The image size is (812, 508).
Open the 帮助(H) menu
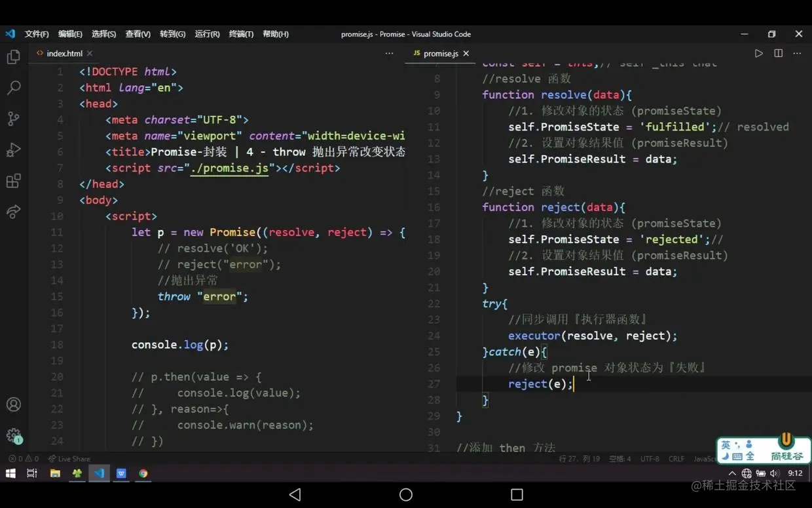(275, 34)
